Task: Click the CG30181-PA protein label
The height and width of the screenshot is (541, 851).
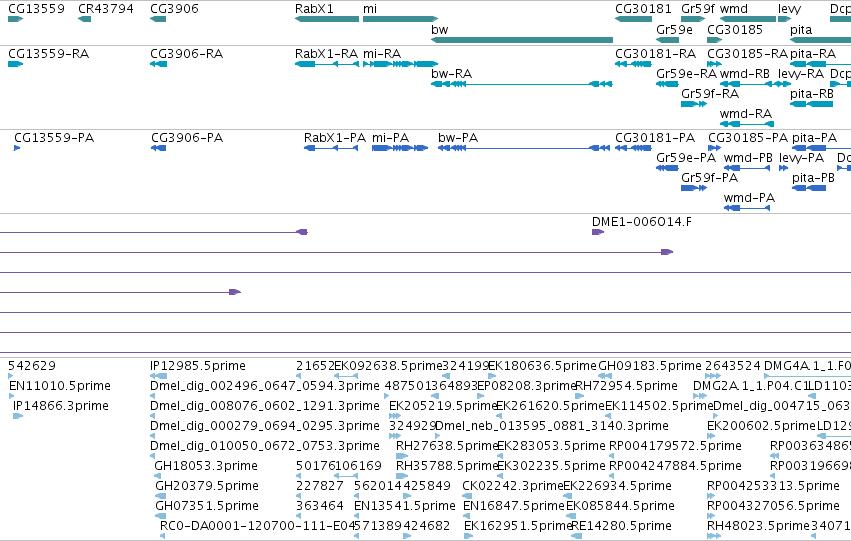Action: (655, 138)
